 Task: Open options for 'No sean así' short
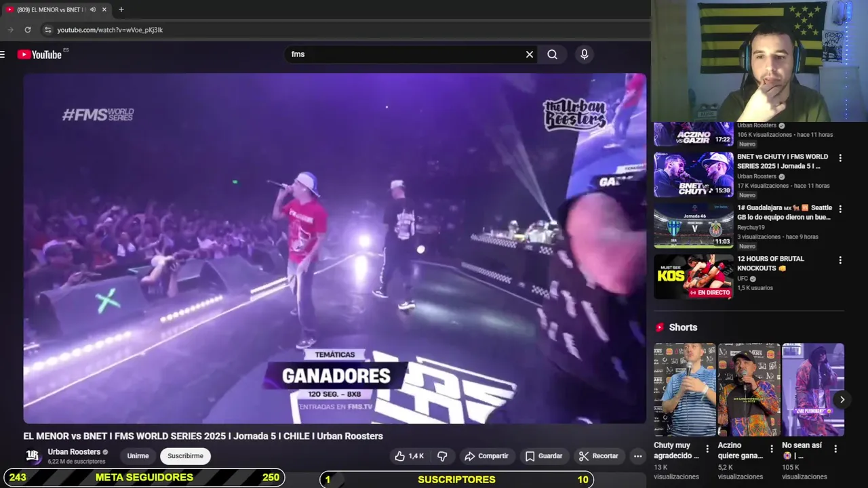point(835,449)
